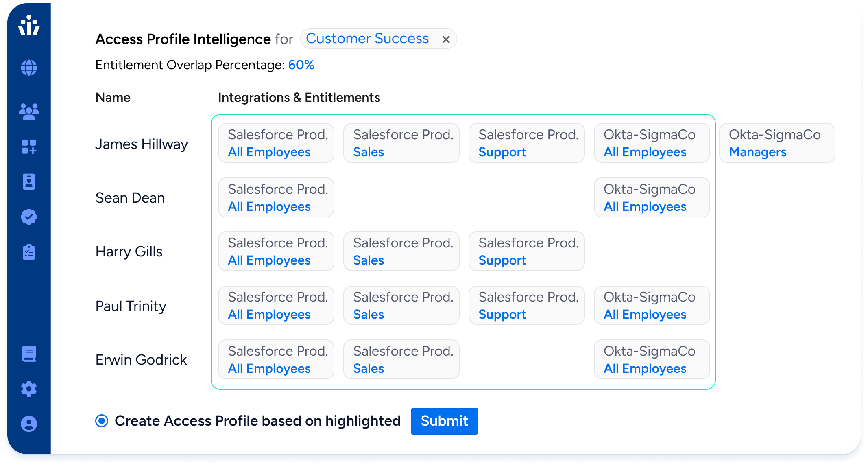
Task: Click the Erwin Godrick name row
Action: (141, 360)
